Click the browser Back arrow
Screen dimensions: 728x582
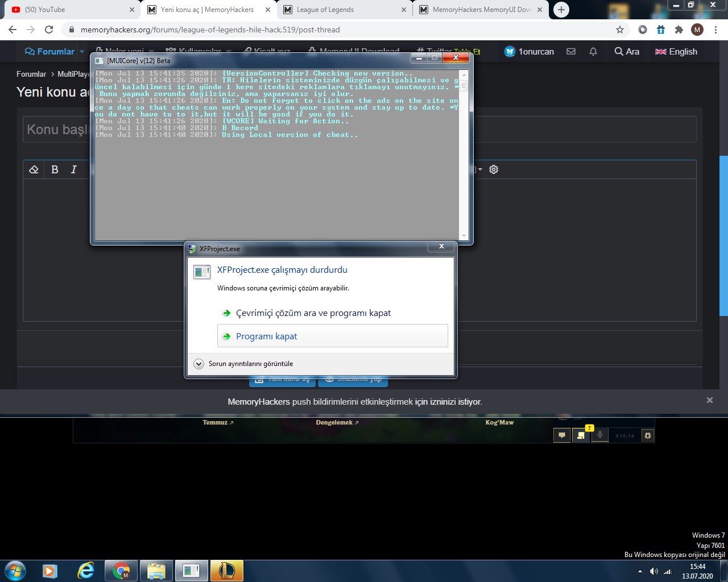(x=13, y=30)
